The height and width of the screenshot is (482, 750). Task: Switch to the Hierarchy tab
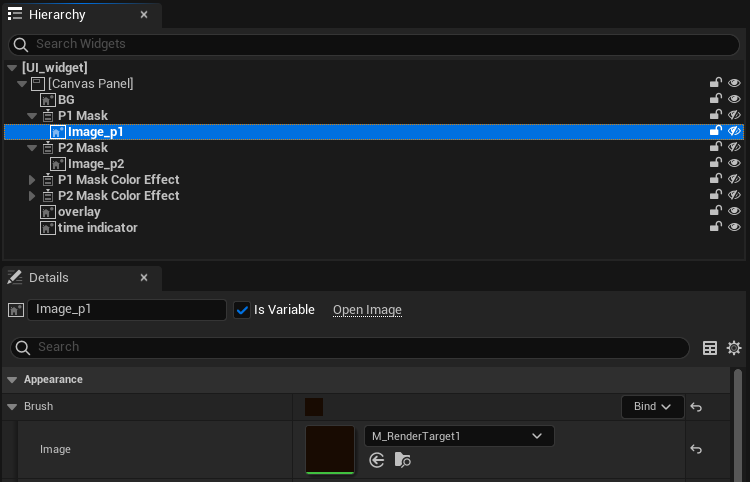pos(58,15)
